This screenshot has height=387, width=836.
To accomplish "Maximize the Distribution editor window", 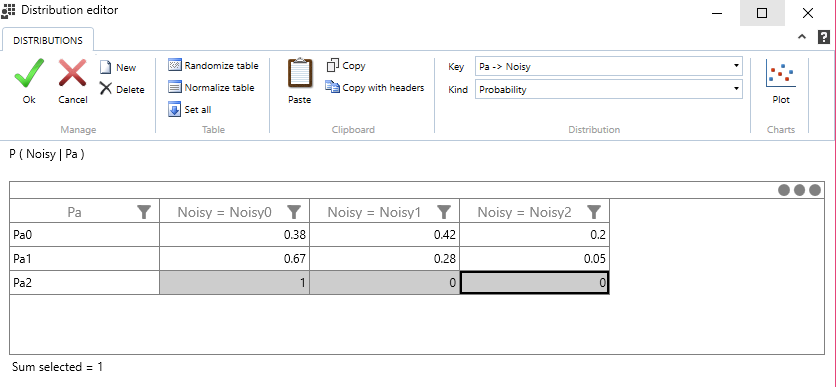I will 762,13.
